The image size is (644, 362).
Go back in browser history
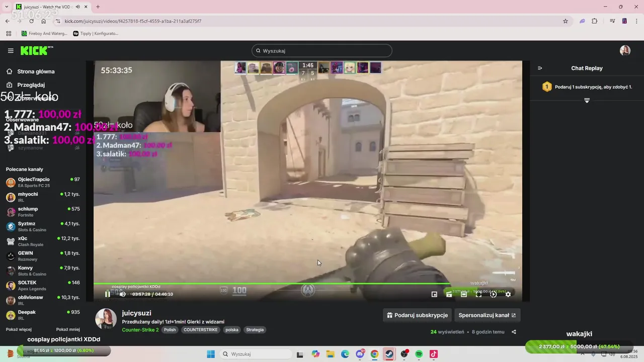click(8, 21)
